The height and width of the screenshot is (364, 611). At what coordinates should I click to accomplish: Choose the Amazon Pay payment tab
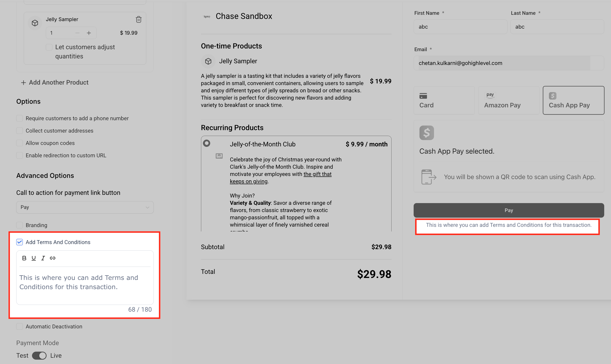[508, 100]
